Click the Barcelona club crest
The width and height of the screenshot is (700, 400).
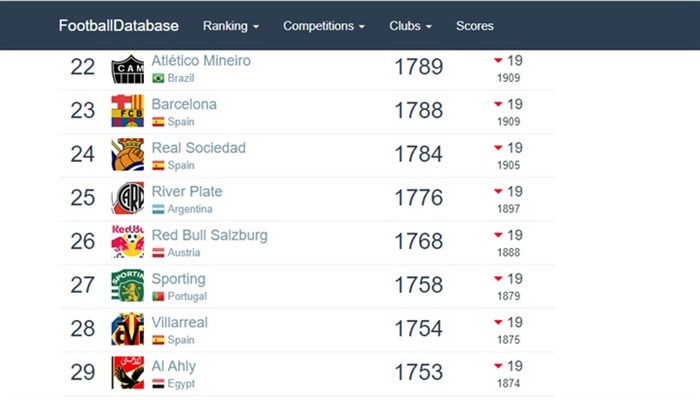point(128,111)
